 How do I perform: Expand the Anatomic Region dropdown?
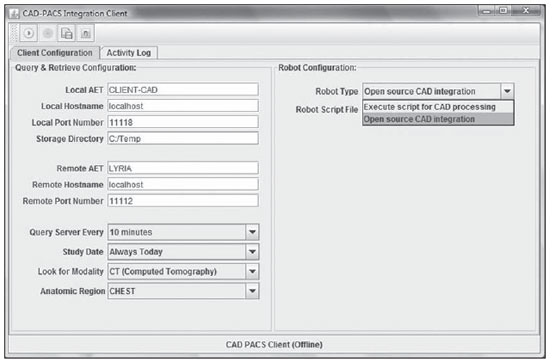tap(252, 291)
